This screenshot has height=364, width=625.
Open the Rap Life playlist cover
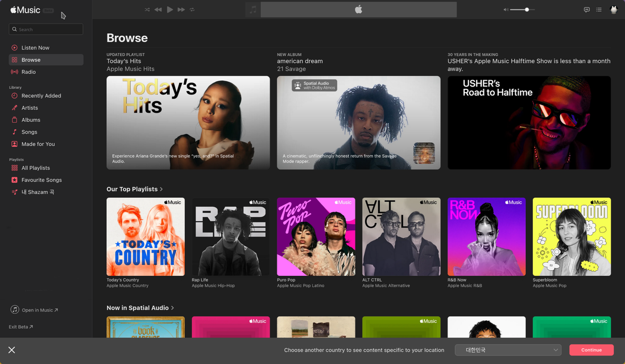click(x=231, y=237)
